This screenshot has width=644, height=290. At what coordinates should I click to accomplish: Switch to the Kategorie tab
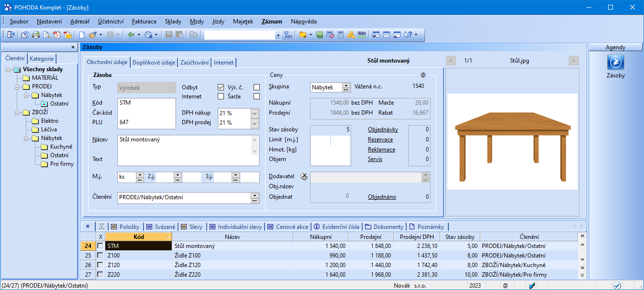(x=42, y=59)
